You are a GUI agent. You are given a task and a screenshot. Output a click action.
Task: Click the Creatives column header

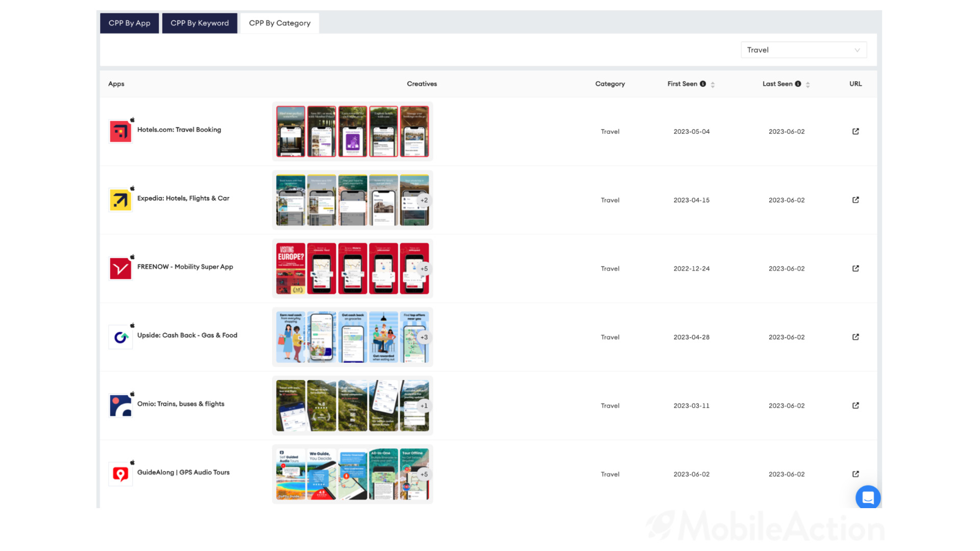coord(422,84)
